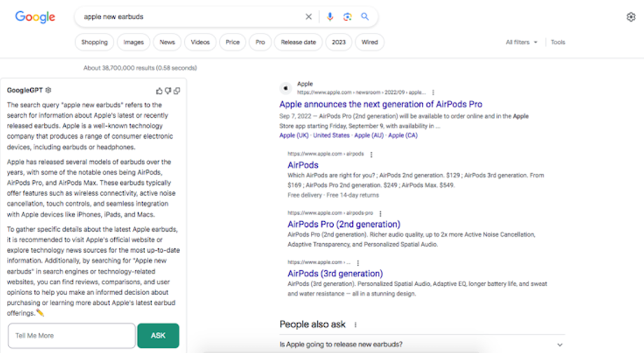Filter results by News
The height and width of the screenshot is (353, 644).
pyautogui.click(x=167, y=42)
